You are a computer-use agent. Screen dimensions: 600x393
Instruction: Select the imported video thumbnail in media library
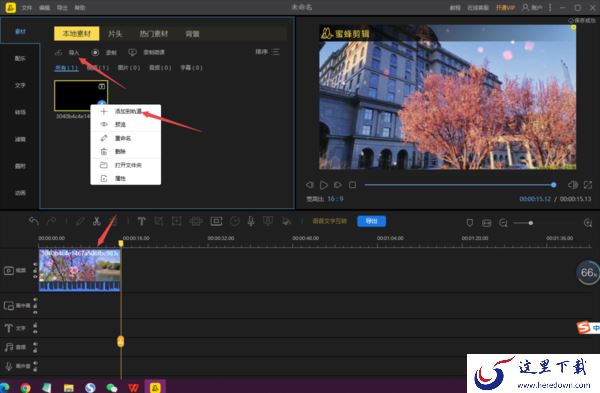coord(81,95)
